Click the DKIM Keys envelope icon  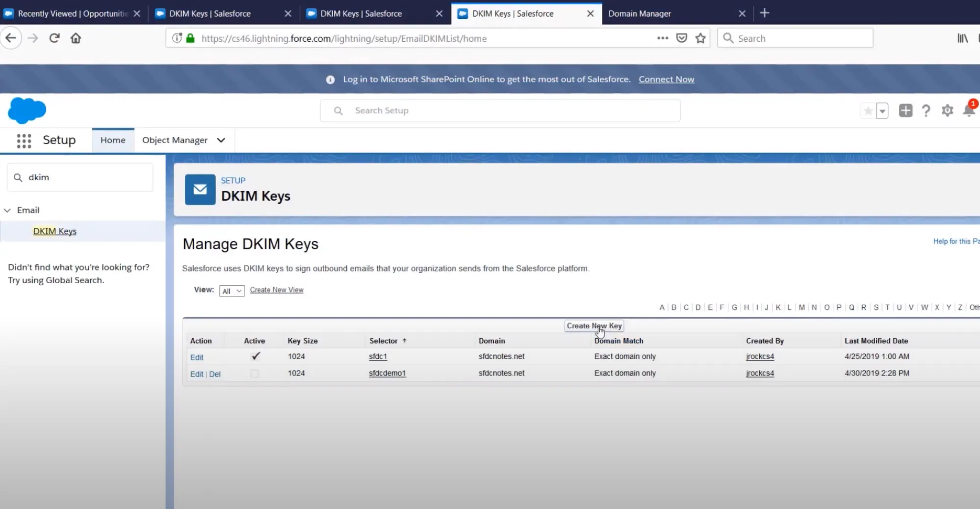click(x=200, y=189)
